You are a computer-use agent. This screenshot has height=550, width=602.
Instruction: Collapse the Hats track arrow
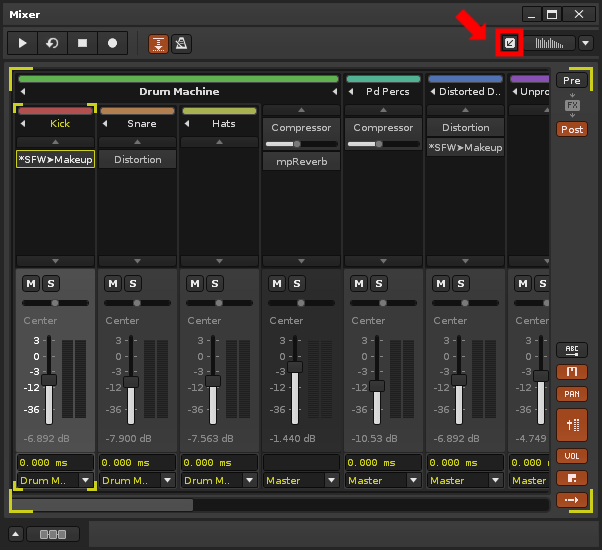point(187,124)
